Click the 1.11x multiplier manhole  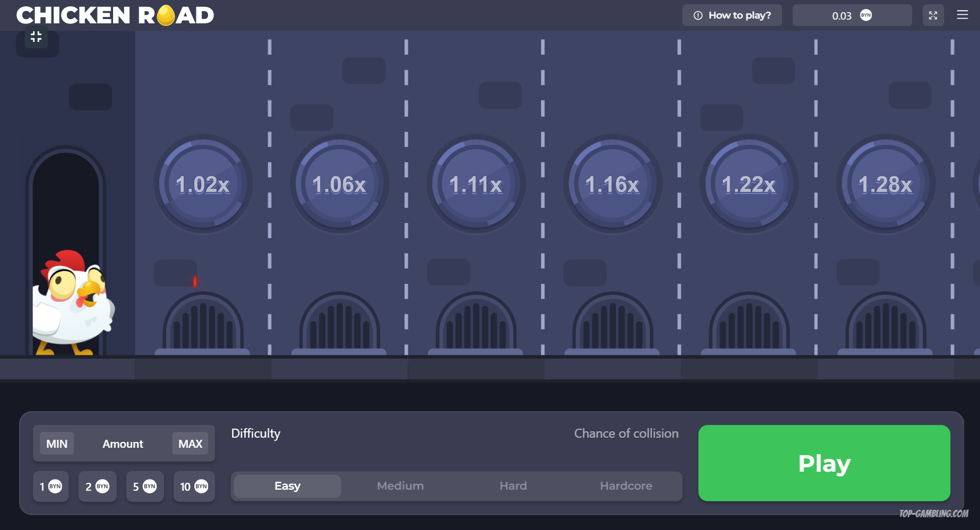pos(476,184)
